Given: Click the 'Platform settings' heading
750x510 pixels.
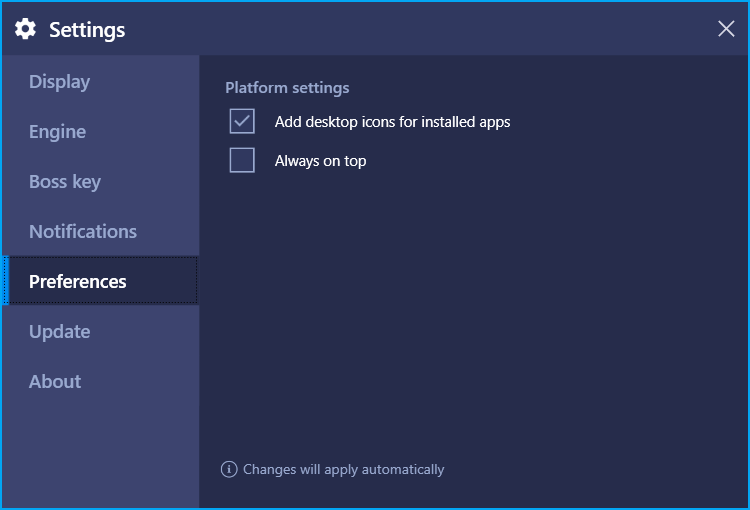Looking at the screenshot, I should click(287, 88).
